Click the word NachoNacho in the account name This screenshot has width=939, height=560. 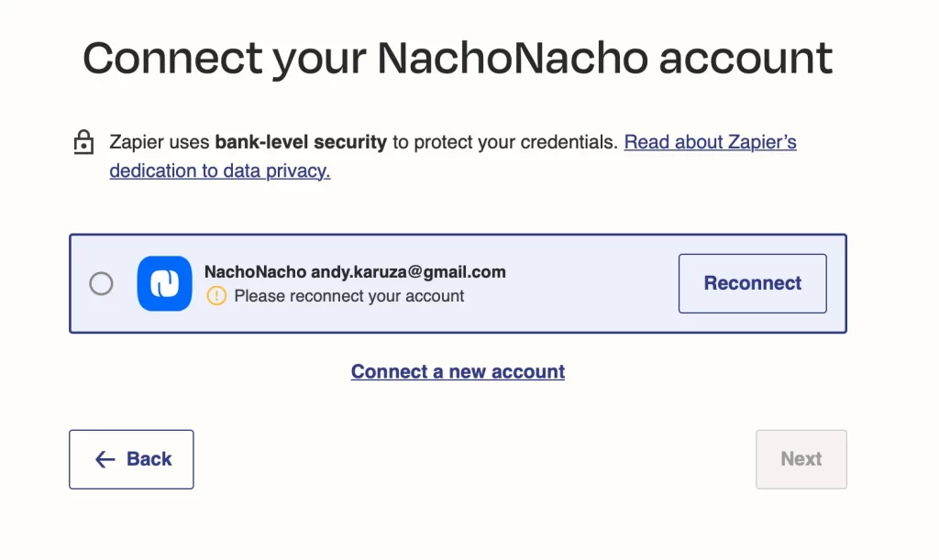tap(255, 271)
